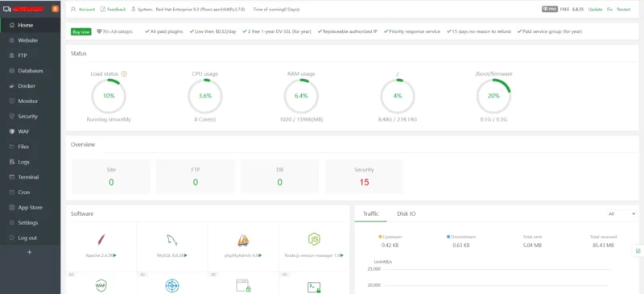
Task: Click the Logs icon in sidebar
Action: tap(11, 162)
